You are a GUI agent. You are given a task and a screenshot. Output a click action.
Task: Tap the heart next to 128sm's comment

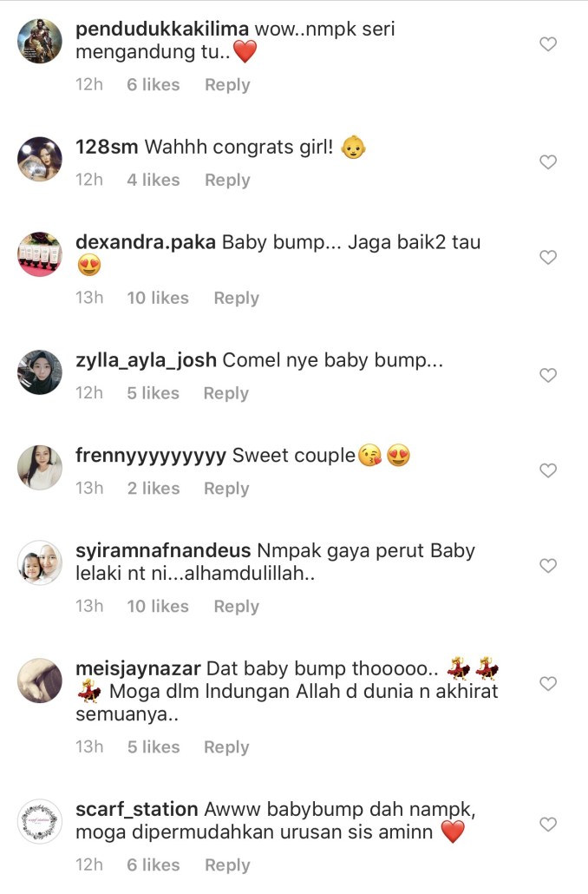(x=548, y=162)
